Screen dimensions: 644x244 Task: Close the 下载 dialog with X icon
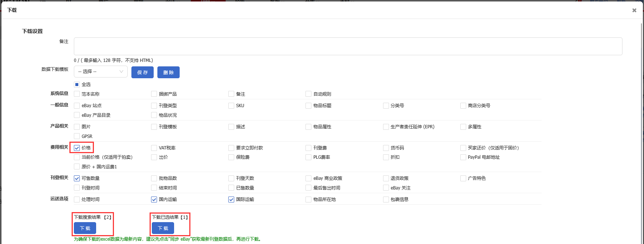tap(634, 10)
